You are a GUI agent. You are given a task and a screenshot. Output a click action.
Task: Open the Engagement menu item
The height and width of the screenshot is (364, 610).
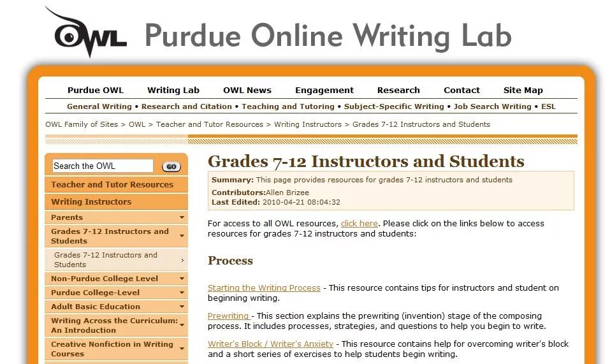point(324,91)
